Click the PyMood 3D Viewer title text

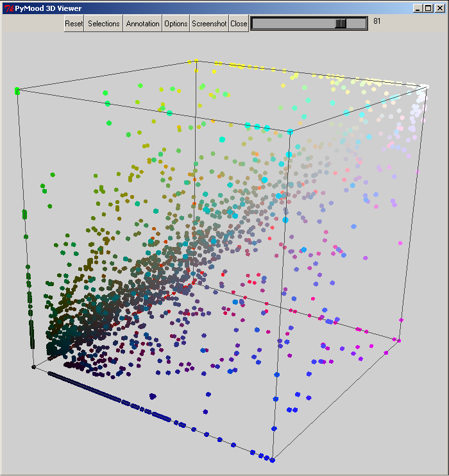pyautogui.click(x=48, y=8)
